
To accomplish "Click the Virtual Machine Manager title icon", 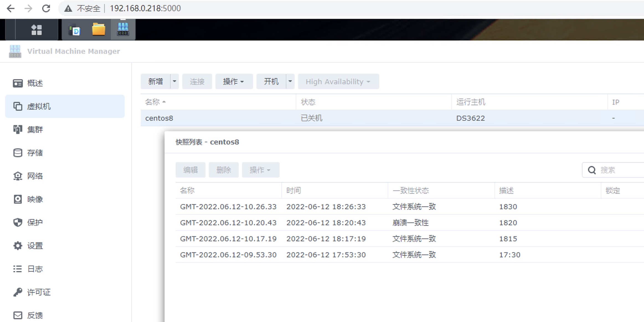I will pos(15,51).
